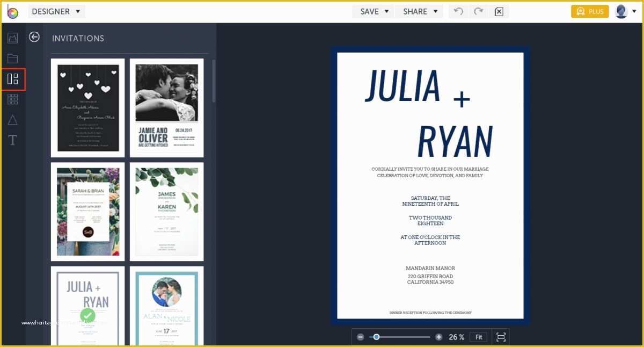Open the SAVE dropdown menu
This screenshot has width=644, height=347.
pos(374,11)
